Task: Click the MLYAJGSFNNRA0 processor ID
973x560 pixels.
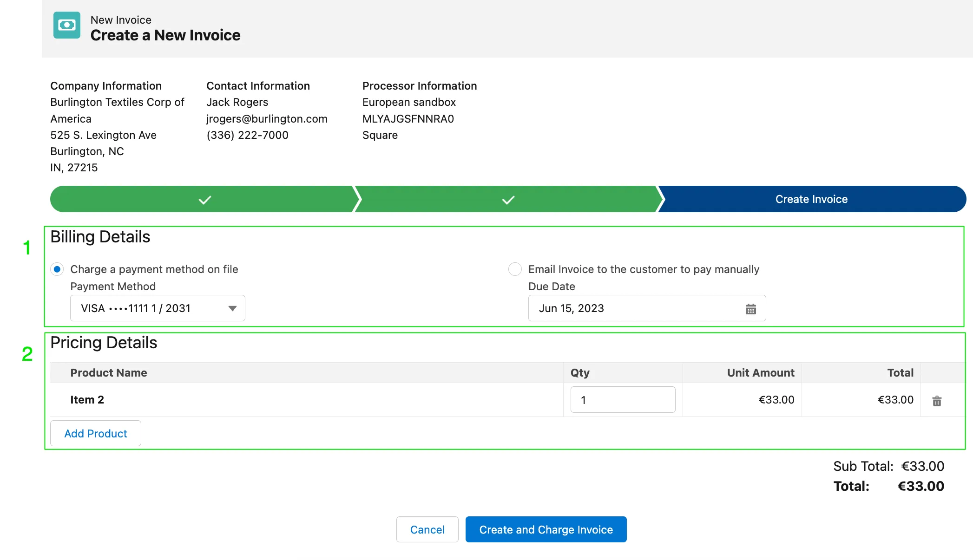Action: (408, 119)
